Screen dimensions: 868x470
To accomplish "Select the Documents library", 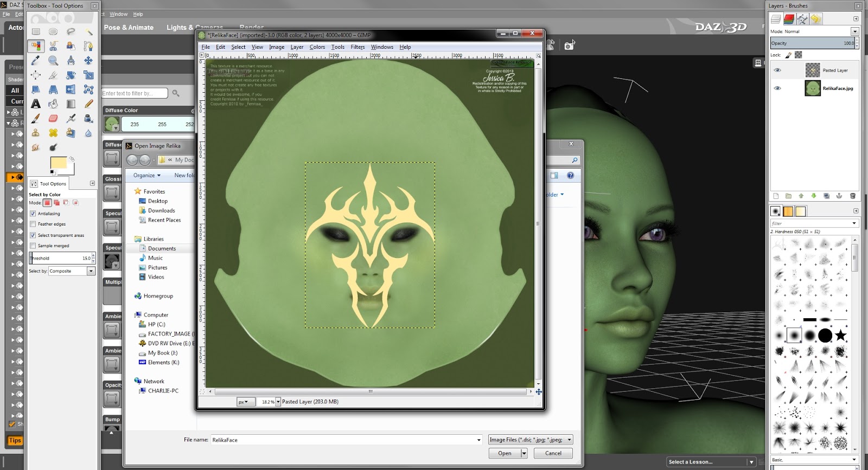I will pos(162,249).
